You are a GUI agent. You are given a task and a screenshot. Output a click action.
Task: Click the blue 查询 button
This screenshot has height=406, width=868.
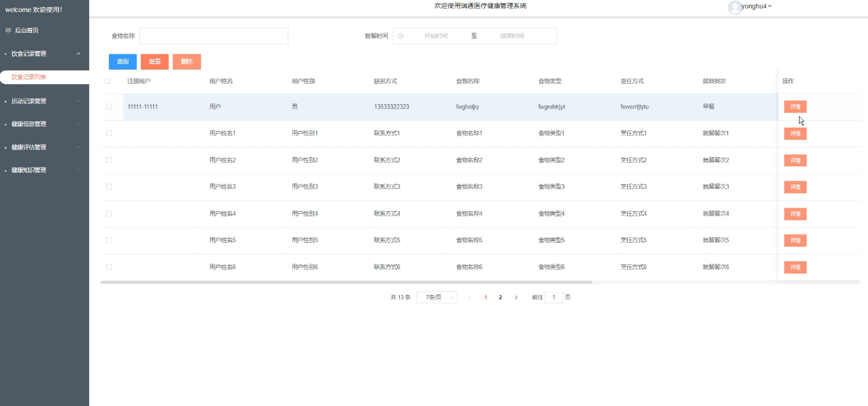(x=123, y=62)
